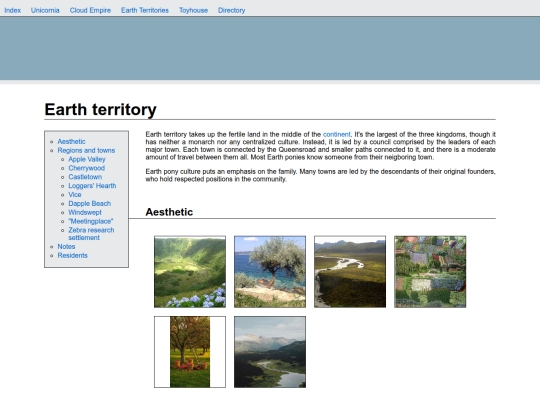Image resolution: width=540 pixels, height=405 pixels.
Task: Open apple orchard tree thumbnail
Action: pos(190,352)
